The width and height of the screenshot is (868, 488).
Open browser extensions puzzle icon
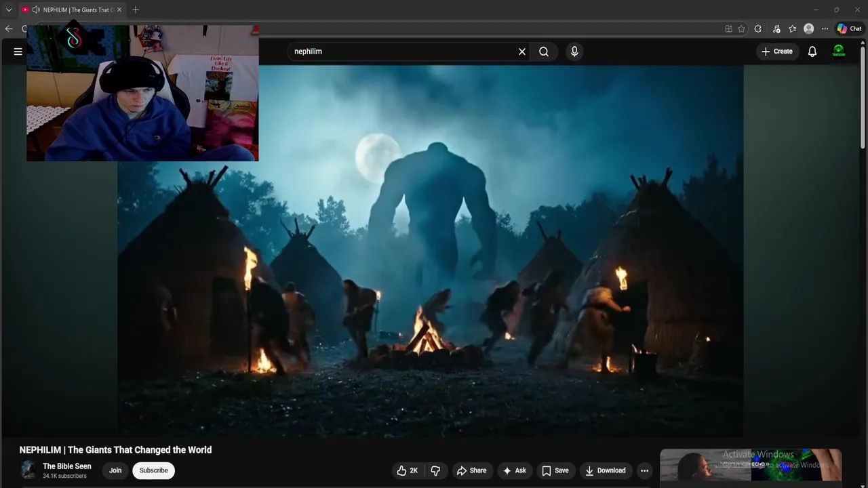[x=758, y=28]
